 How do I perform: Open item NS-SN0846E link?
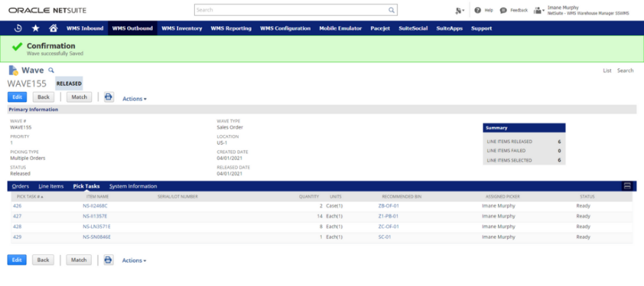97,237
